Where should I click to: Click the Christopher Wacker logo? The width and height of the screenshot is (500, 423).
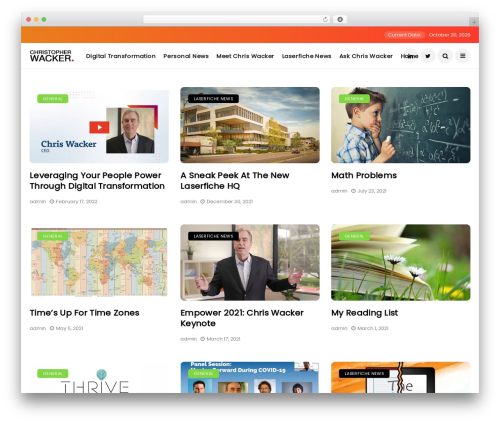coord(51,56)
